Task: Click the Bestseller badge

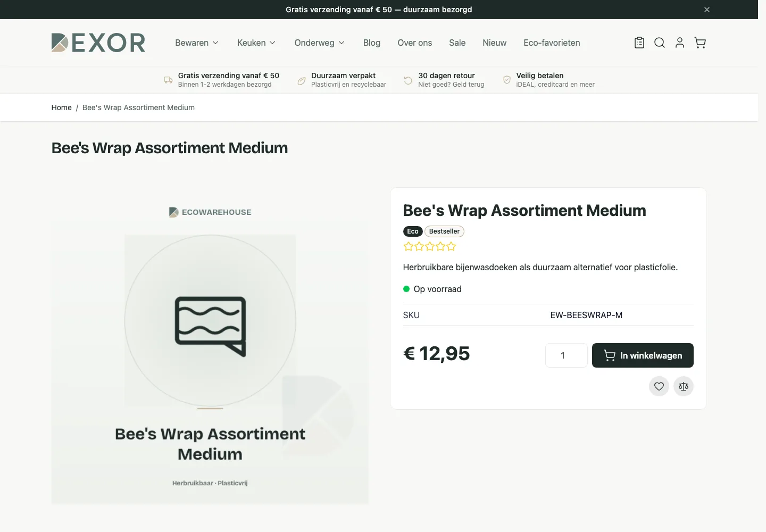Action: click(444, 231)
